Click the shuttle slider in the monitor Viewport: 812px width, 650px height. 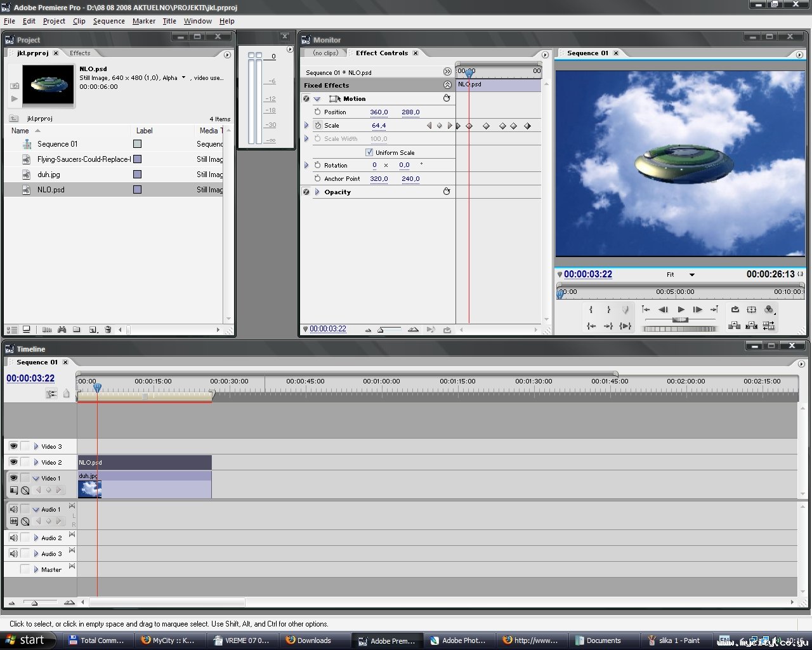[680, 320]
